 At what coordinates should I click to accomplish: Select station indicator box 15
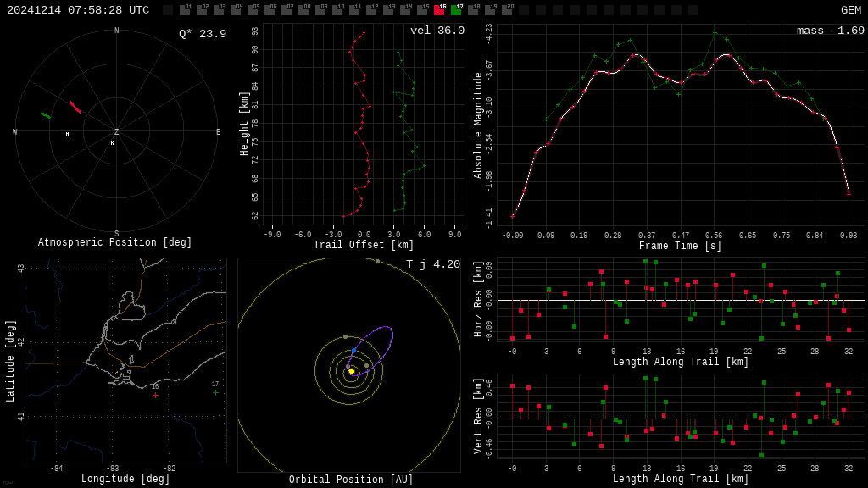[x=422, y=9]
